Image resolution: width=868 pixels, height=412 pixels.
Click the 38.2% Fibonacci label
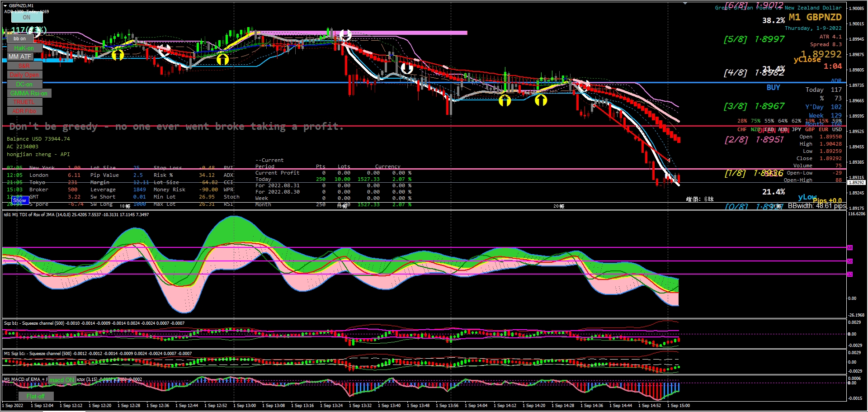pyautogui.click(x=774, y=21)
